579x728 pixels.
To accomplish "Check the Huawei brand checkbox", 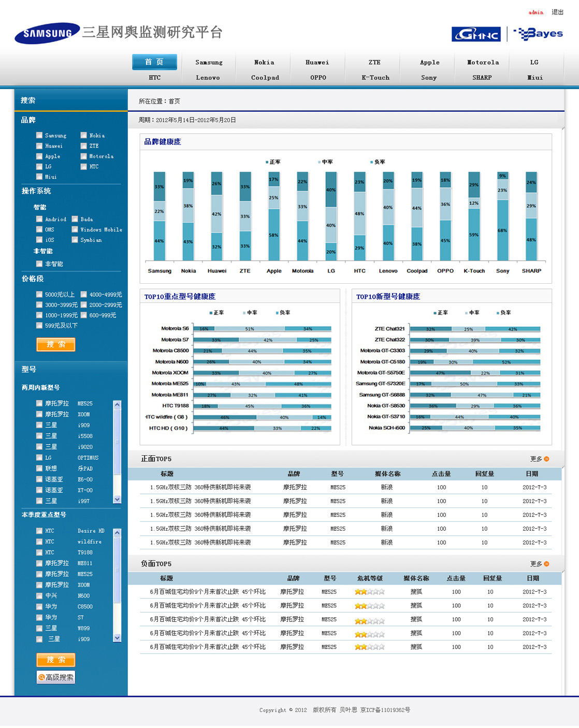I will click(39, 145).
